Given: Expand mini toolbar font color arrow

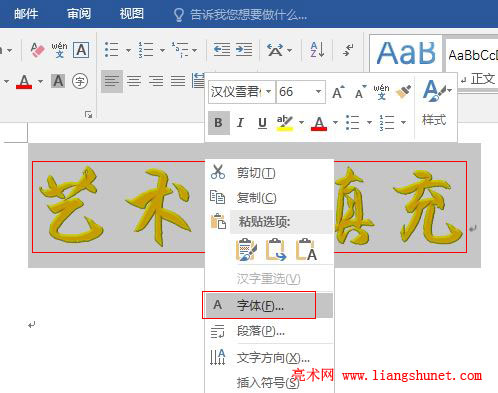Looking at the screenshot, I should point(335,123).
